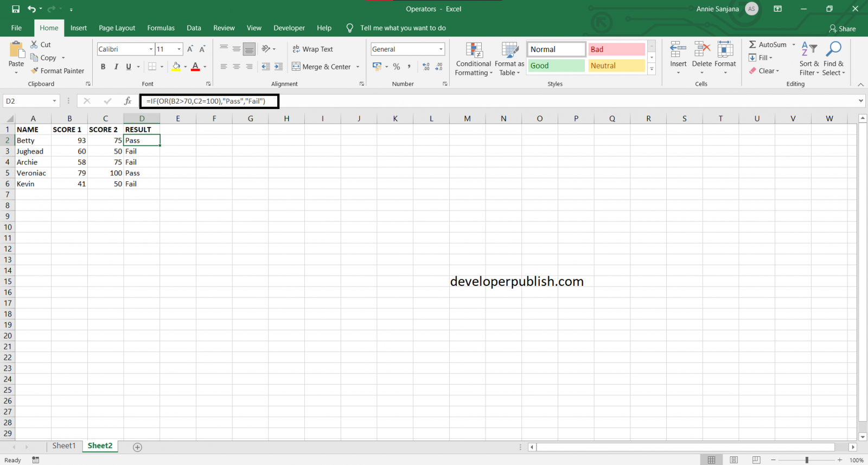The image size is (868, 465).
Task: Open the Name Box dropdown arrow
Action: (x=54, y=101)
